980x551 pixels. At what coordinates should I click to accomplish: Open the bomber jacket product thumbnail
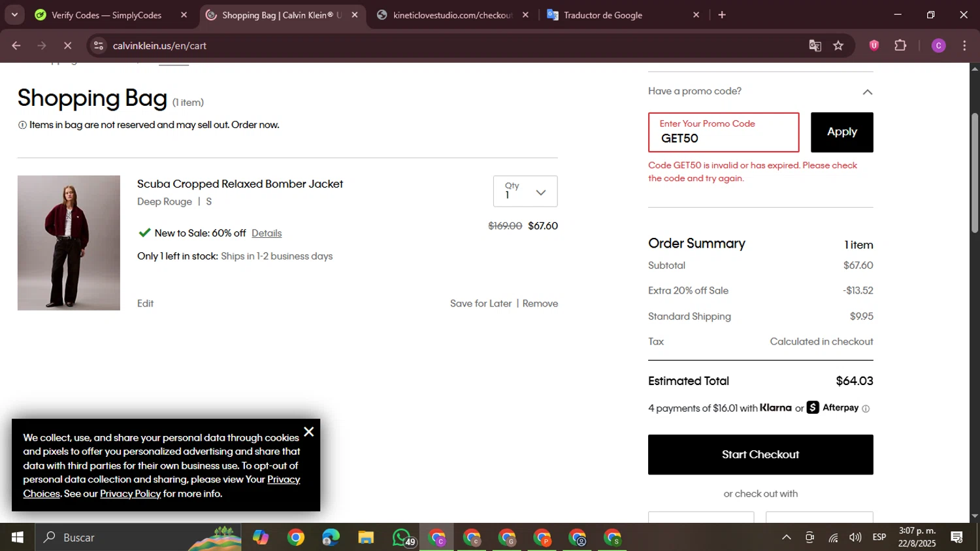tap(69, 242)
